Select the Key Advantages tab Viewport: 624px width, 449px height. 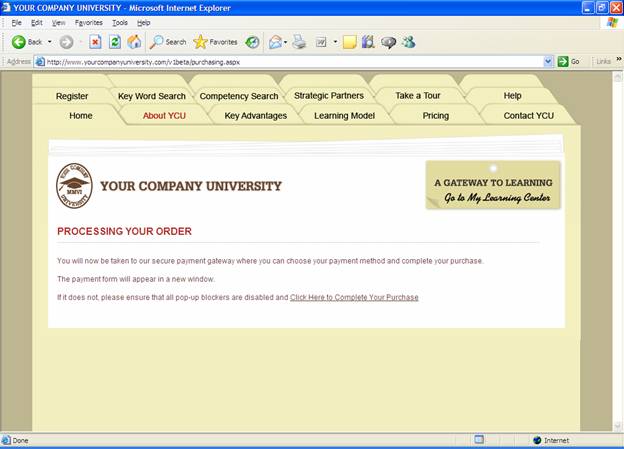point(255,115)
